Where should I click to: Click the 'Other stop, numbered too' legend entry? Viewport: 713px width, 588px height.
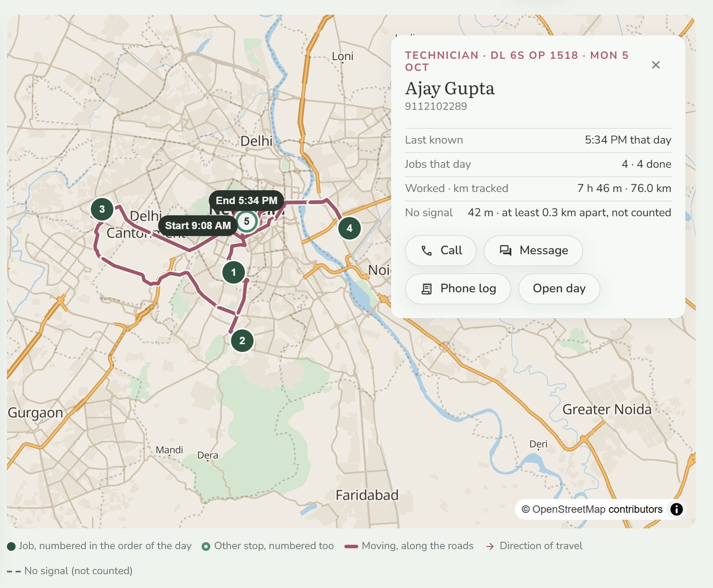pyautogui.click(x=268, y=546)
